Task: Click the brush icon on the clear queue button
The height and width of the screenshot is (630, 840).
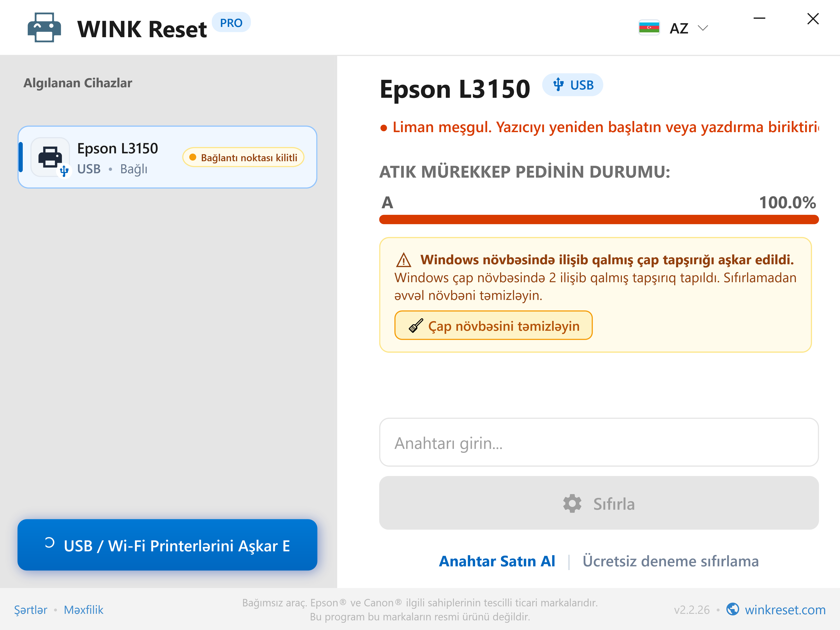Action: (x=416, y=326)
